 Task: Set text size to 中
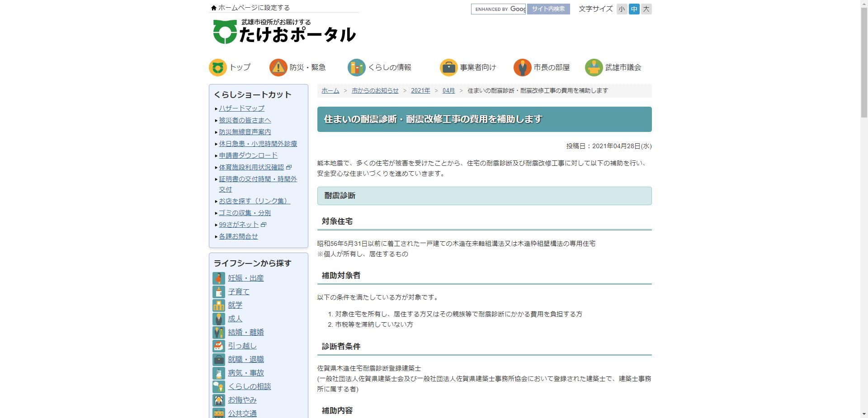[634, 9]
